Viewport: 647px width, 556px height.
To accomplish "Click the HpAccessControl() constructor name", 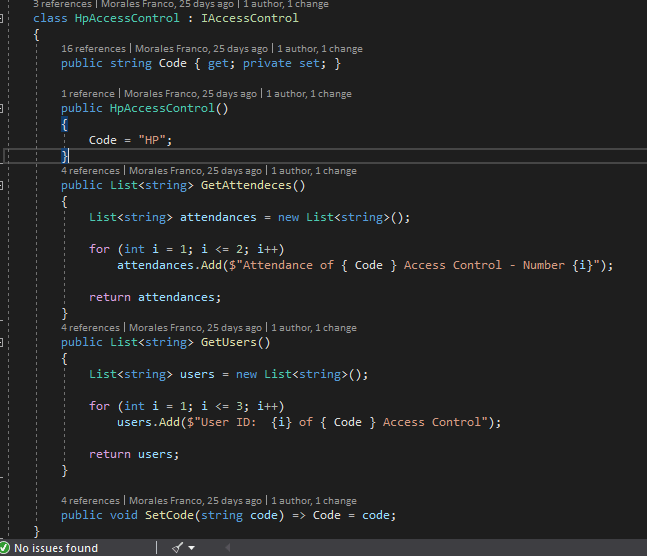I will (x=162, y=109).
